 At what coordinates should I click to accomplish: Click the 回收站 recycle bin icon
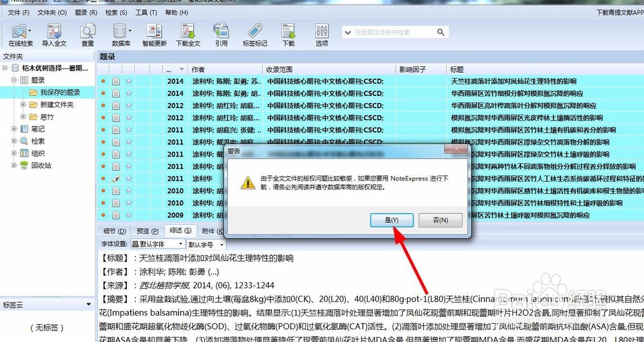24,166
